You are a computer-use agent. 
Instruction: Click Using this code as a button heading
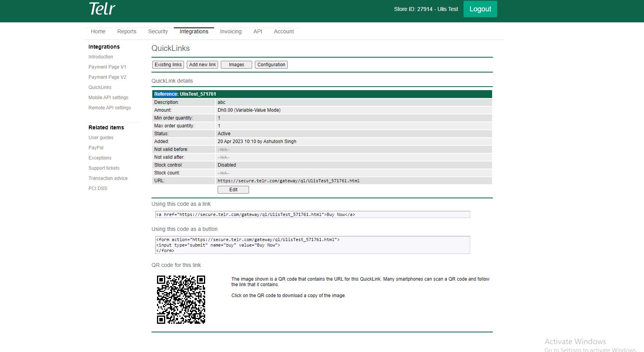tap(184, 229)
